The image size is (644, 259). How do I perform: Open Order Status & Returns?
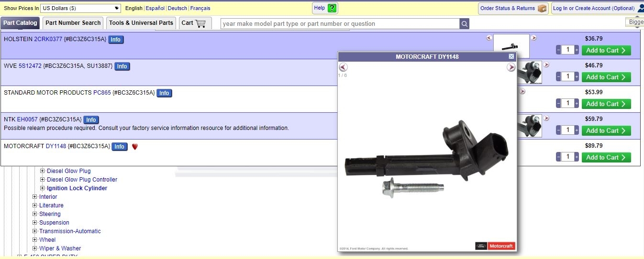pos(513,8)
